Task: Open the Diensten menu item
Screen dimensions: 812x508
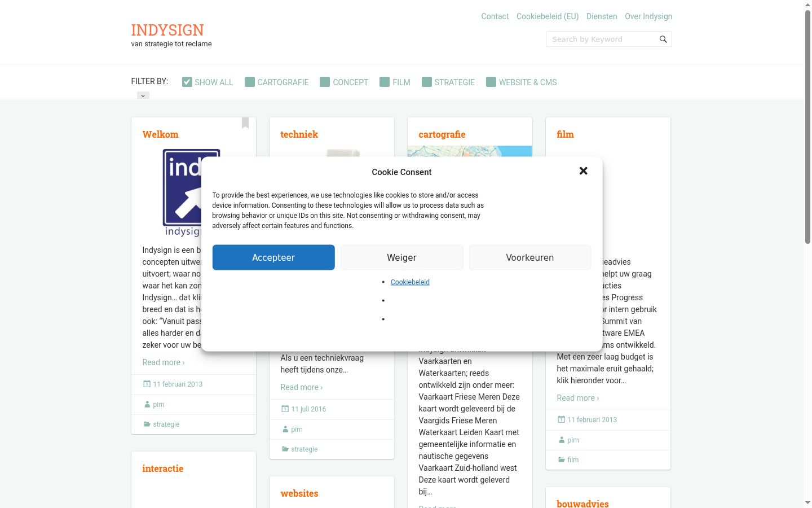Action: pos(602,16)
